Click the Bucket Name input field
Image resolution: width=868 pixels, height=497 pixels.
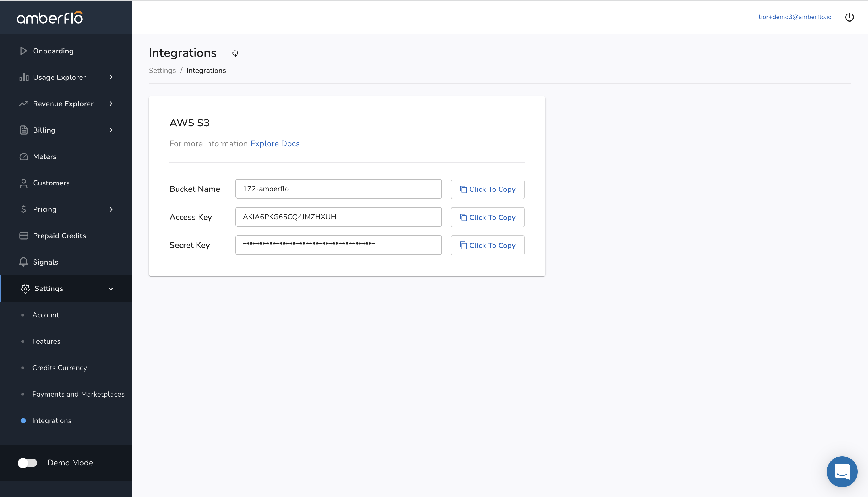[x=338, y=189]
